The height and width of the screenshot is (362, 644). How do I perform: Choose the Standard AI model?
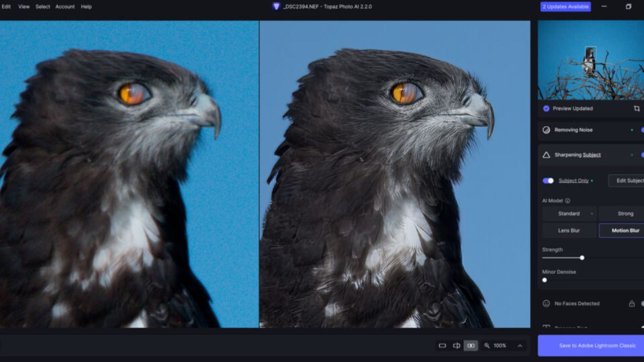coord(569,214)
